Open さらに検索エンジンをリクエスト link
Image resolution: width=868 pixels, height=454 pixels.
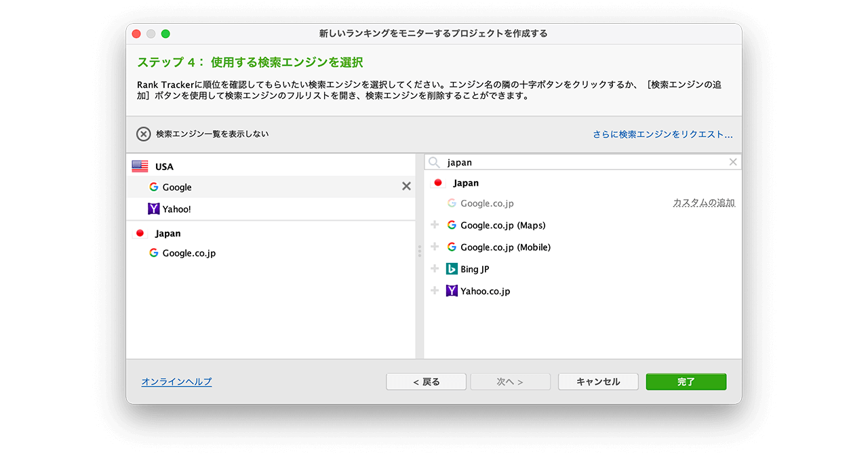[662, 135]
